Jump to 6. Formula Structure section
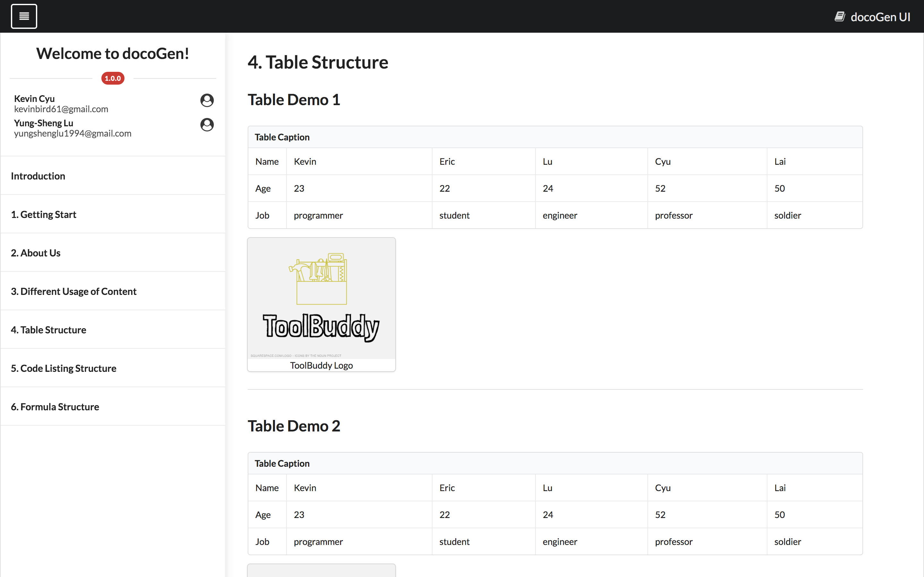 coord(55,407)
